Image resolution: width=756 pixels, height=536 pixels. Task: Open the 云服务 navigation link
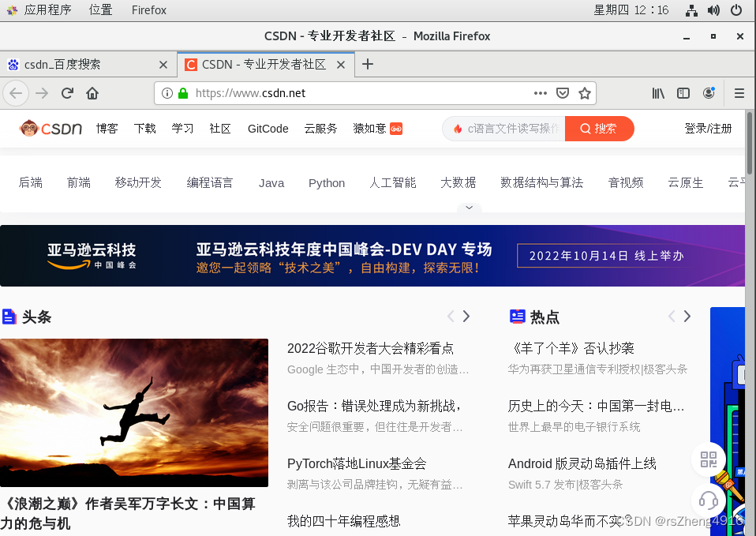click(320, 129)
